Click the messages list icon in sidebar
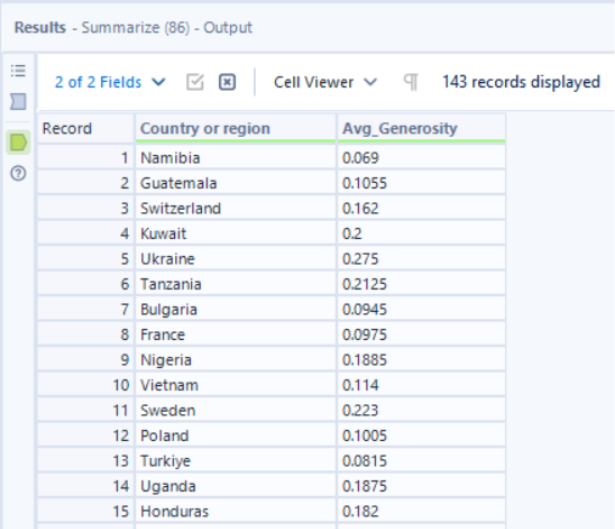 click(18, 71)
